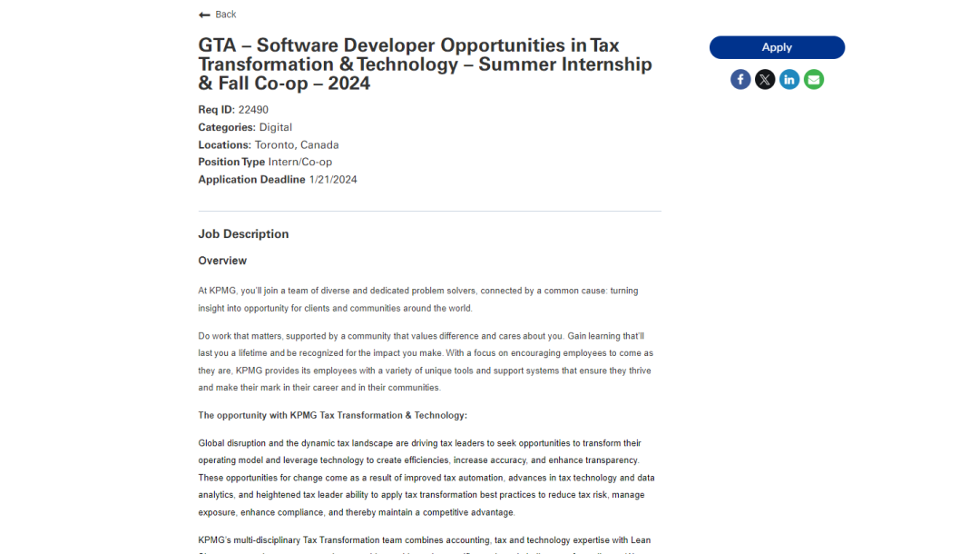The image size is (980, 554).
Task: Share the job on LinkedIn
Action: [789, 79]
